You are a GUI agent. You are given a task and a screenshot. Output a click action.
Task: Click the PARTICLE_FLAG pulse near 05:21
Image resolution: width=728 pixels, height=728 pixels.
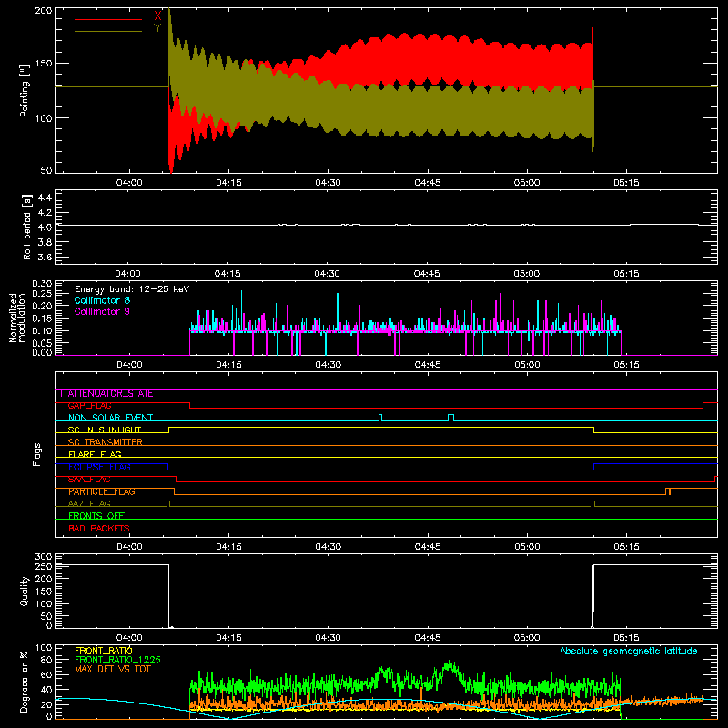(668, 491)
